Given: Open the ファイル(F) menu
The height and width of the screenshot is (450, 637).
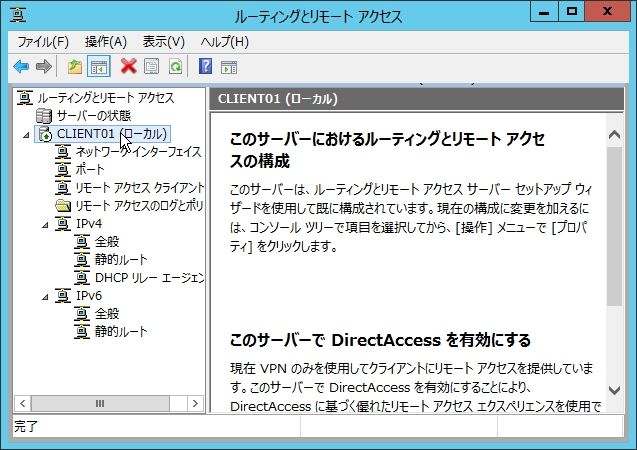Looking at the screenshot, I should [43, 42].
